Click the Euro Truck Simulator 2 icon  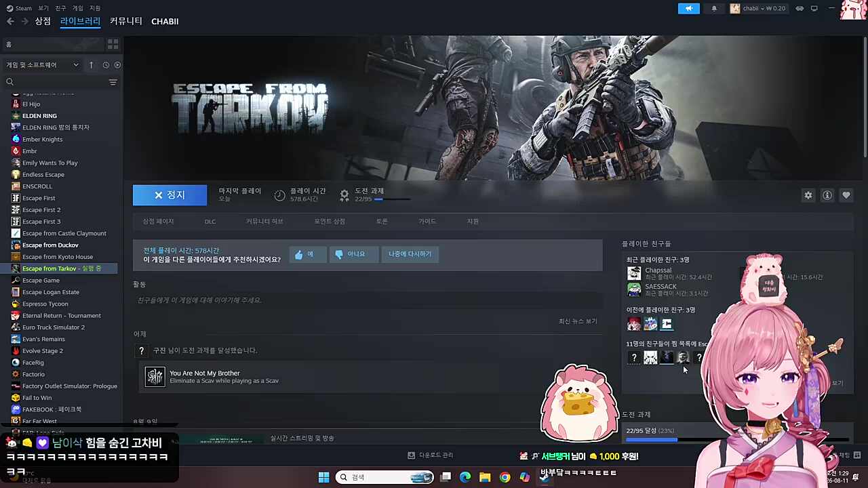16,327
